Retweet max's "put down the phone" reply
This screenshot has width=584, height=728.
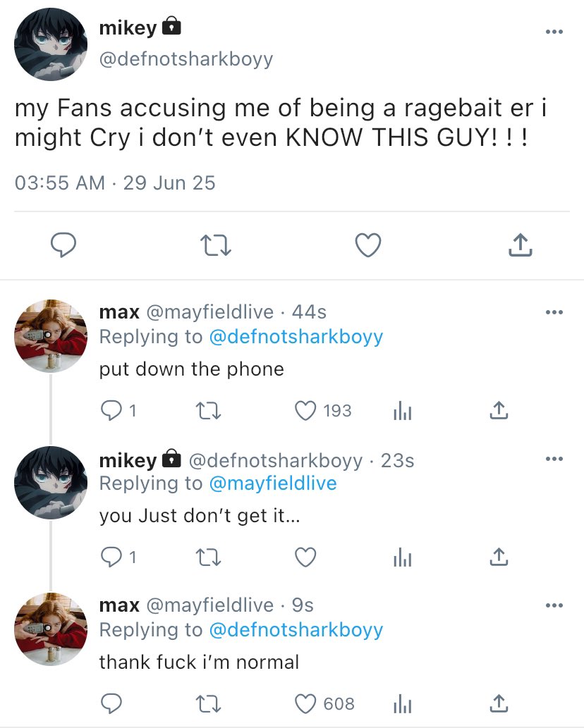tap(207, 410)
